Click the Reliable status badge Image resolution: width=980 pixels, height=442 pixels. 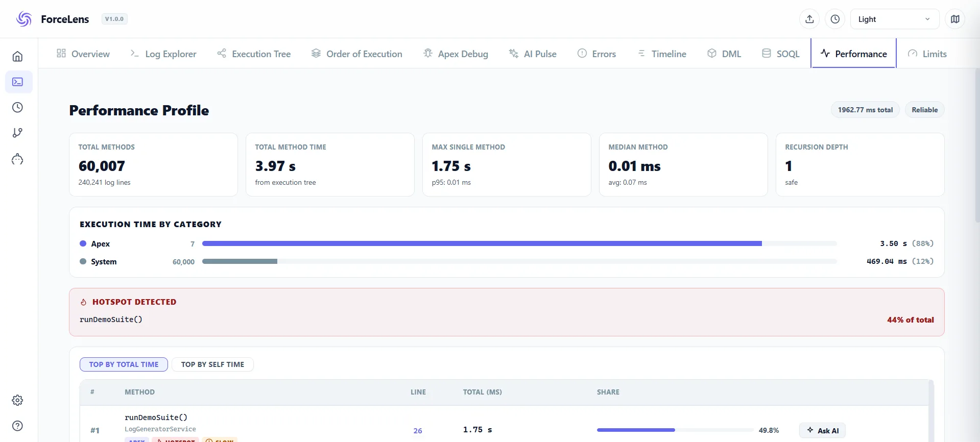coord(925,110)
